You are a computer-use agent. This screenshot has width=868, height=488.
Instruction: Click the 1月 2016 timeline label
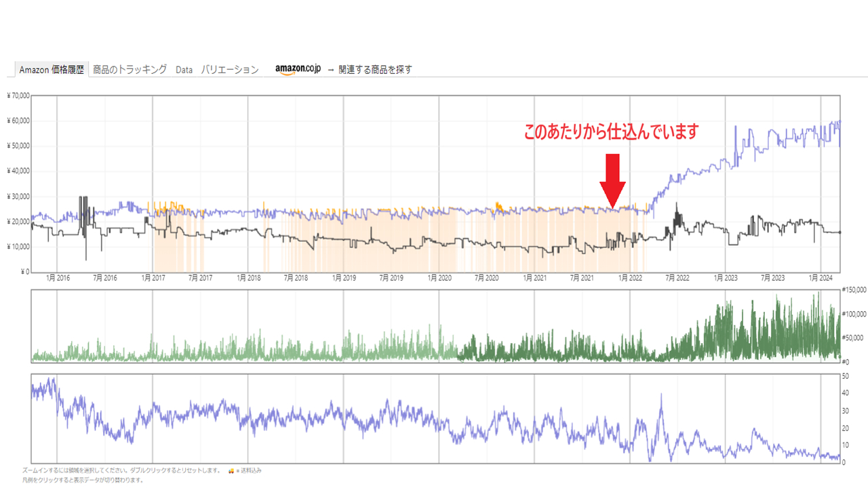click(x=57, y=278)
